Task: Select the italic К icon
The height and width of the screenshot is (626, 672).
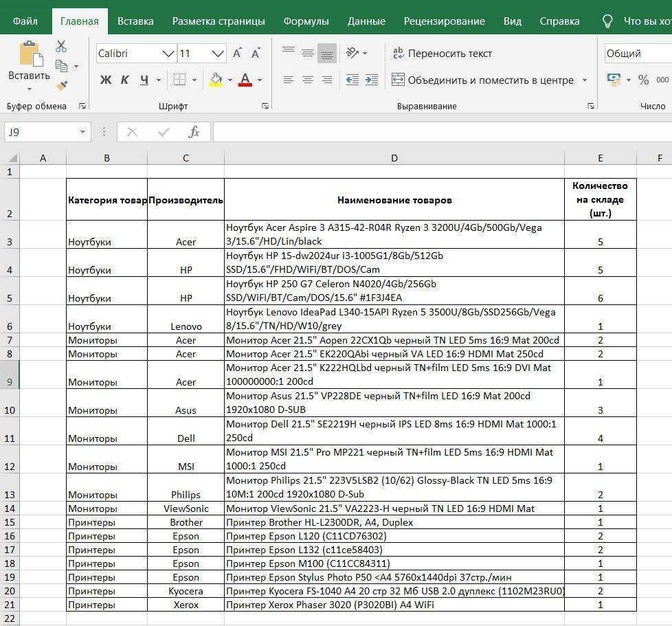Action: [124, 80]
